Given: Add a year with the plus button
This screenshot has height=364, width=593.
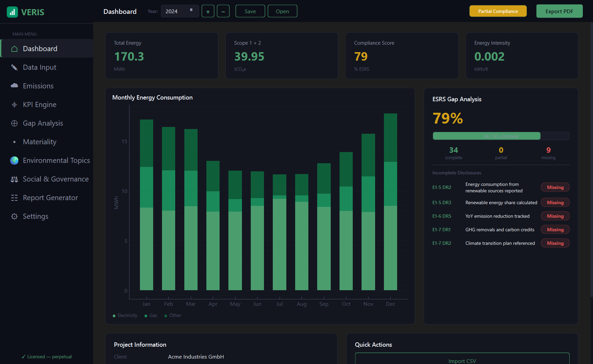Looking at the screenshot, I should [x=208, y=11].
